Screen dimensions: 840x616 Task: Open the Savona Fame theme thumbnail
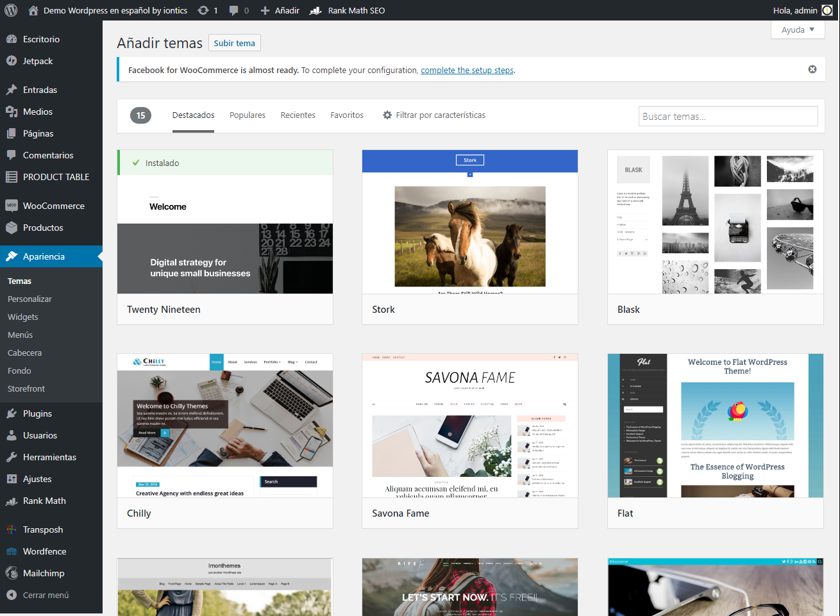pos(470,426)
